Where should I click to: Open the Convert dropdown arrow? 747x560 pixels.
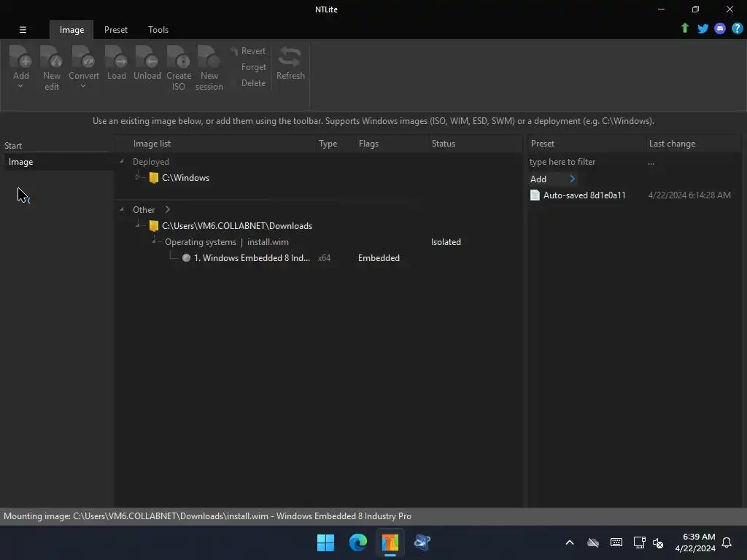[83, 86]
